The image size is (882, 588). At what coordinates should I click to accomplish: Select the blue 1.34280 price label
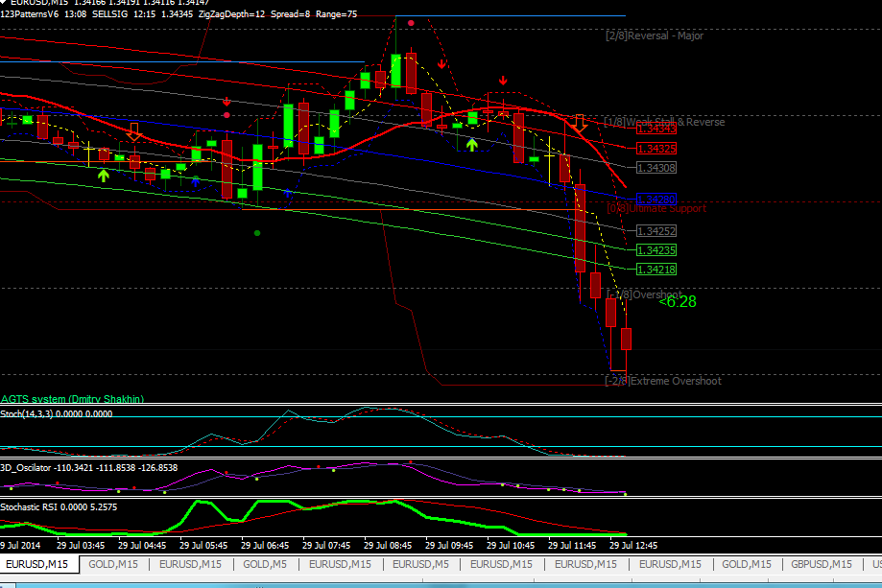[x=656, y=199]
